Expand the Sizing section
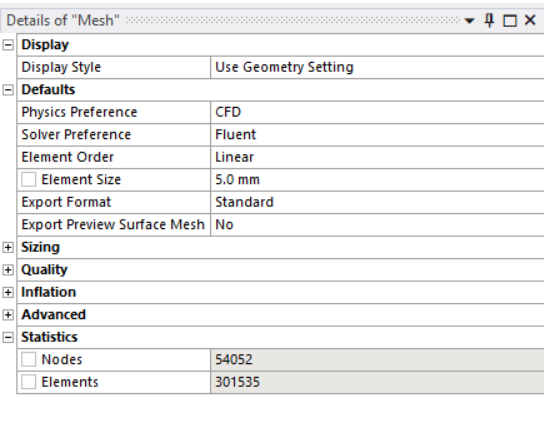This screenshot has width=544, height=428. 8,247
